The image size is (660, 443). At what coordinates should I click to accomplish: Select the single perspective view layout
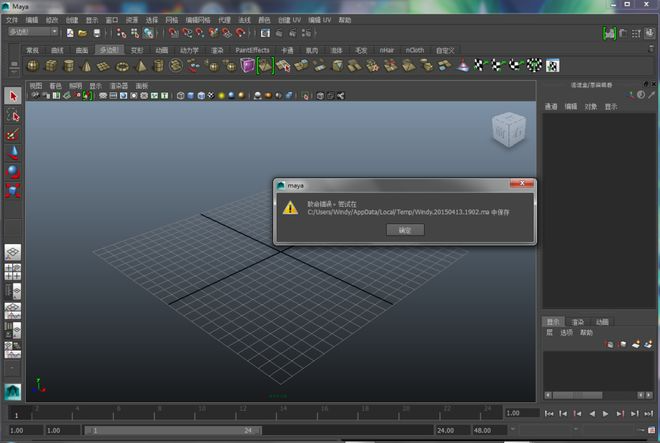coord(13,253)
